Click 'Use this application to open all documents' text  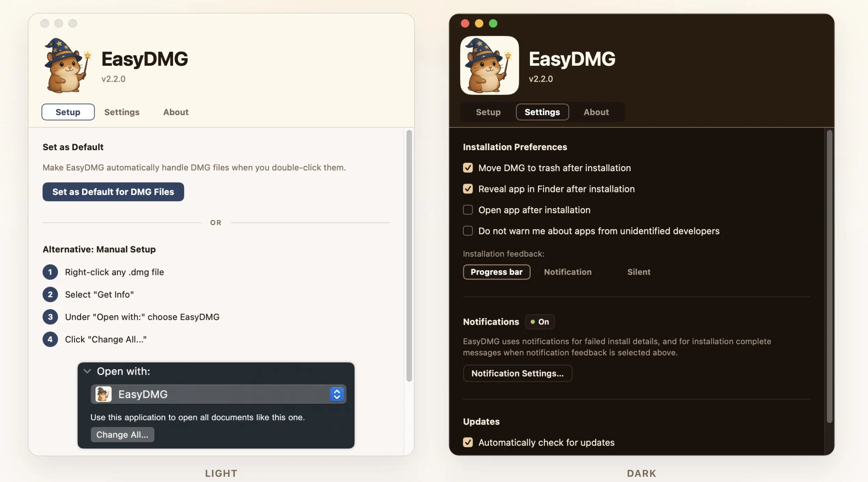pos(197,417)
